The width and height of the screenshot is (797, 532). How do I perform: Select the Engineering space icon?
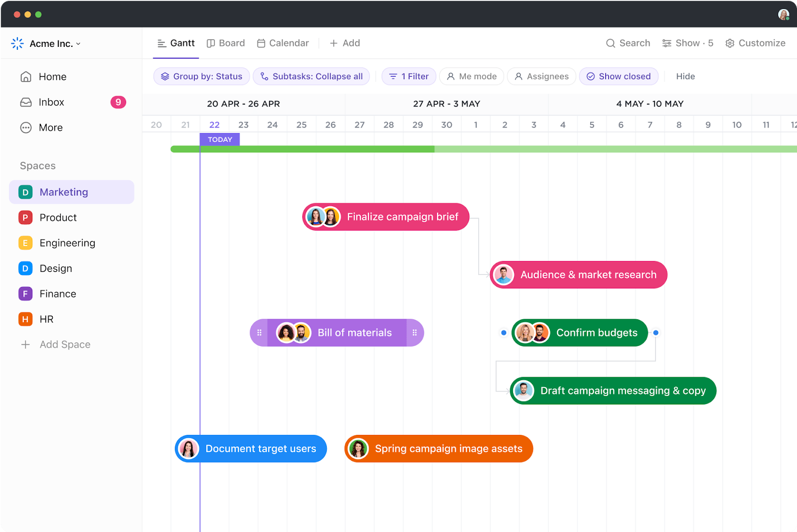(25, 243)
